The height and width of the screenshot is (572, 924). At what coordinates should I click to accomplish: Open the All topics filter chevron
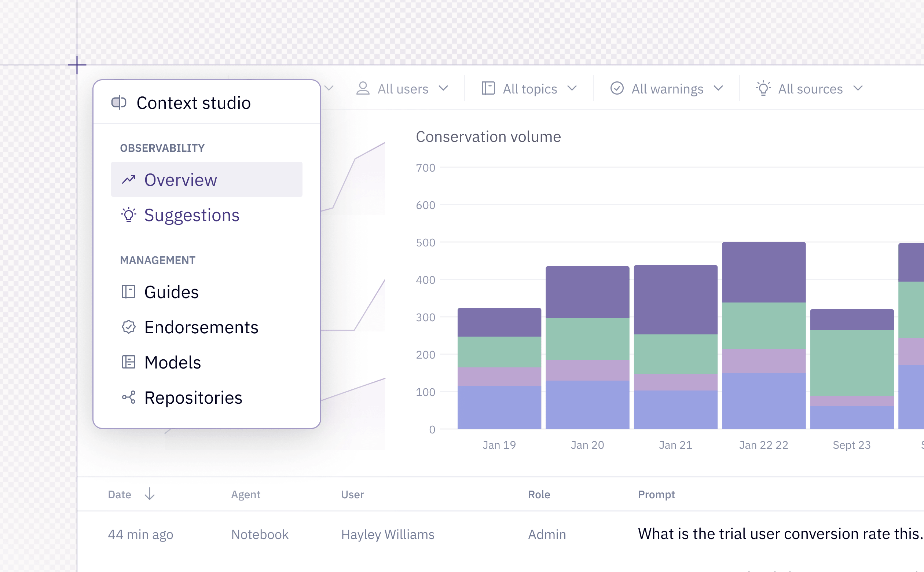tap(572, 88)
